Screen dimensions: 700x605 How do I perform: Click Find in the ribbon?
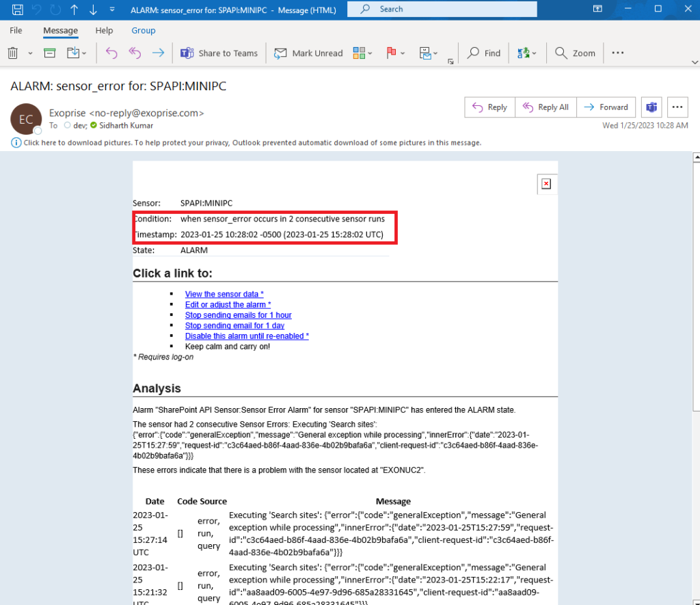pyautogui.click(x=484, y=53)
